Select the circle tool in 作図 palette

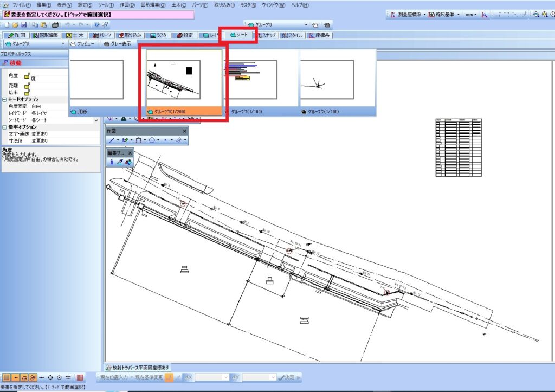tap(152, 140)
